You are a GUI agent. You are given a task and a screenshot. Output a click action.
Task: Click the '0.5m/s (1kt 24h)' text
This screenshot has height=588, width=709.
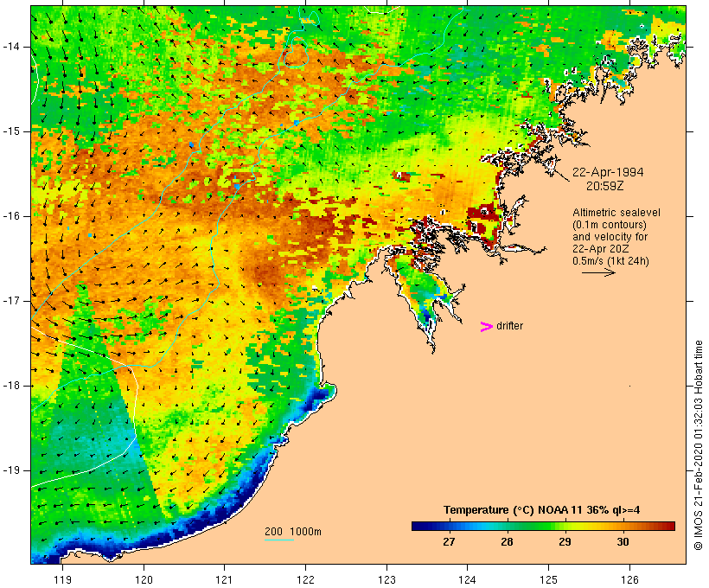[610, 261]
